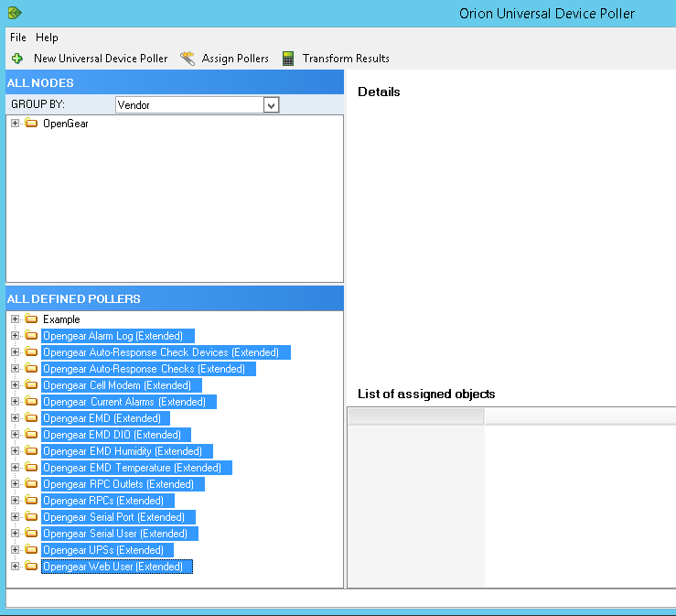Screen dimensions: 676x616
Task: Click folder icon for Opengear EMD Temperature
Action: (31, 467)
